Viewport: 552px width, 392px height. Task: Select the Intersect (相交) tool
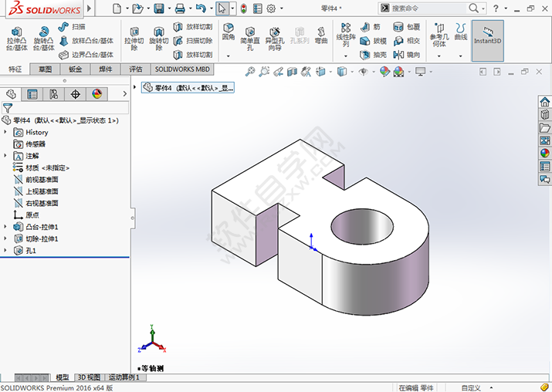click(x=407, y=41)
